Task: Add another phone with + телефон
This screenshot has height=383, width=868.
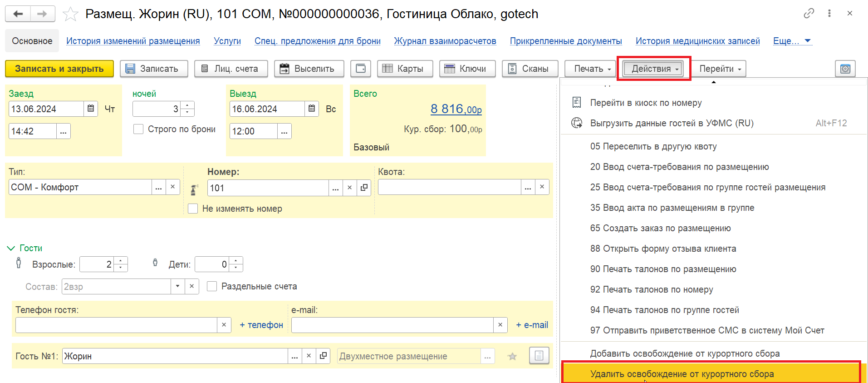Action: click(261, 325)
